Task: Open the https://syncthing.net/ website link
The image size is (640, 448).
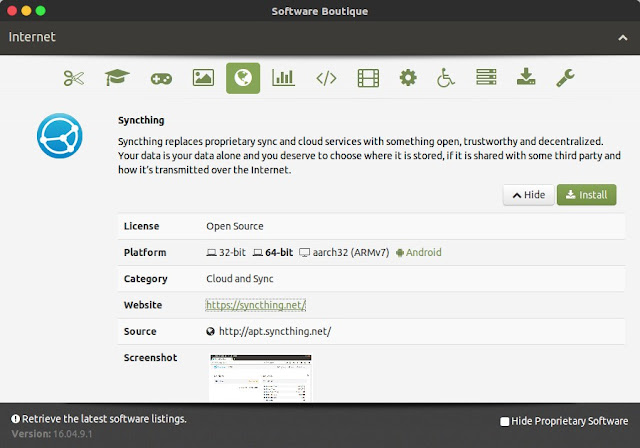Action: point(256,305)
